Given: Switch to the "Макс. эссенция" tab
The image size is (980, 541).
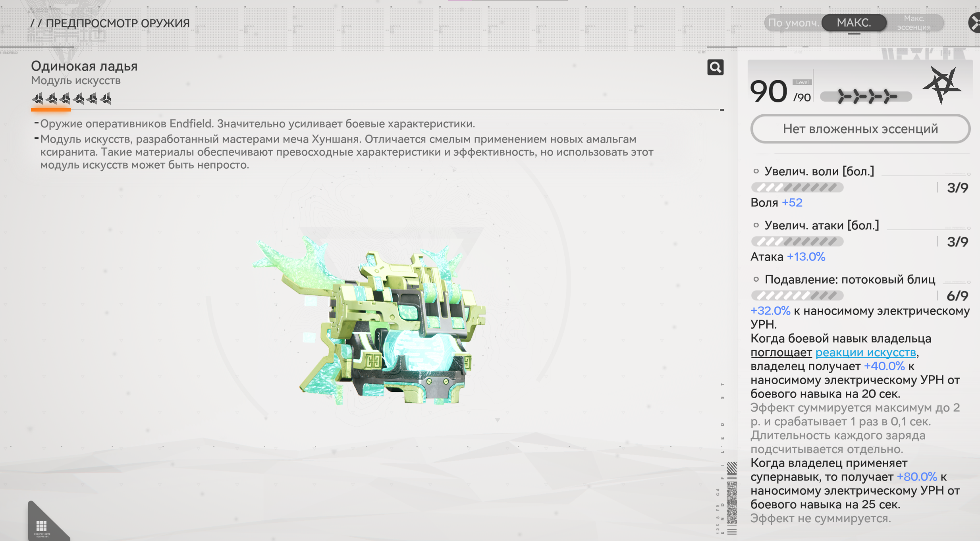Looking at the screenshot, I should coord(914,23).
